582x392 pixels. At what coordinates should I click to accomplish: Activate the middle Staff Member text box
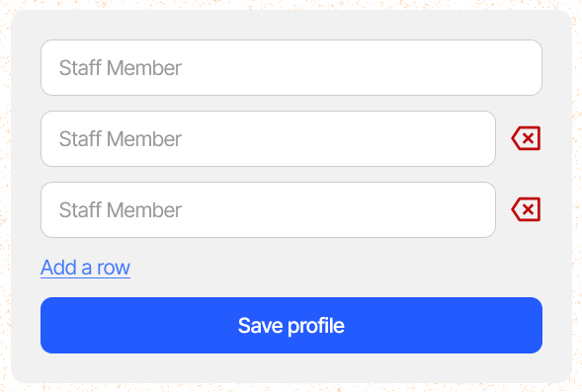(x=268, y=138)
